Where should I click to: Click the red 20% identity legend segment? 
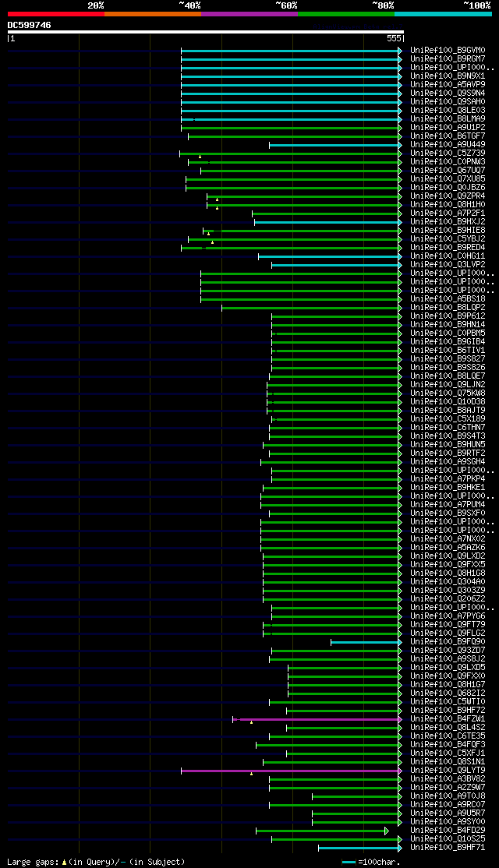(x=56, y=14)
